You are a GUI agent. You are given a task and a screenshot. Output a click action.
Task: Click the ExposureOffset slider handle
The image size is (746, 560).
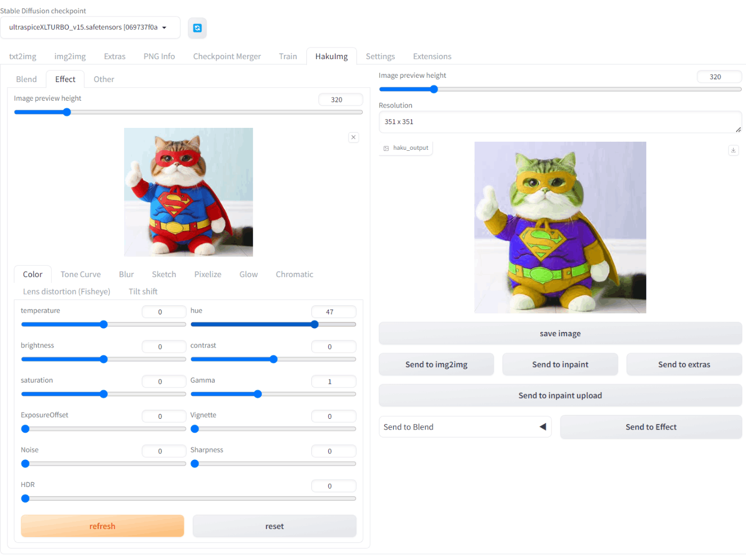[x=25, y=429]
